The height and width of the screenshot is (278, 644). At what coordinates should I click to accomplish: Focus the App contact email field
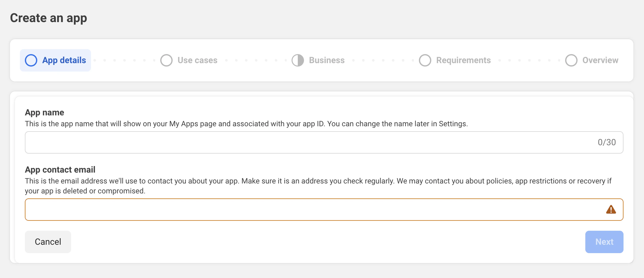[x=311, y=210]
